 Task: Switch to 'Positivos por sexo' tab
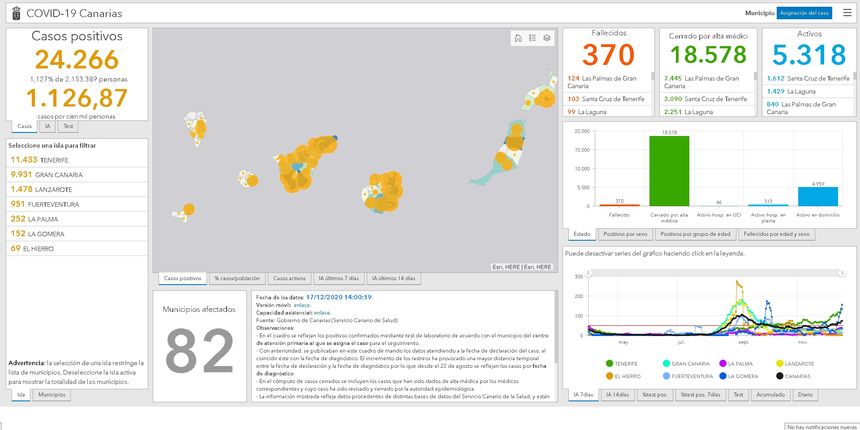tap(627, 233)
